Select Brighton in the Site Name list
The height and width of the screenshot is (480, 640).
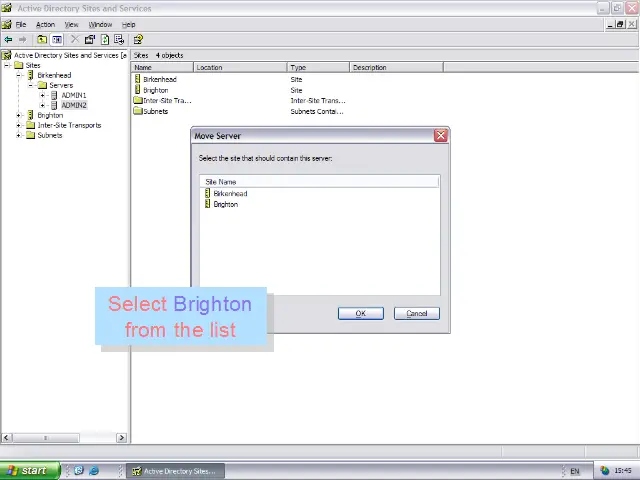pyautogui.click(x=226, y=204)
